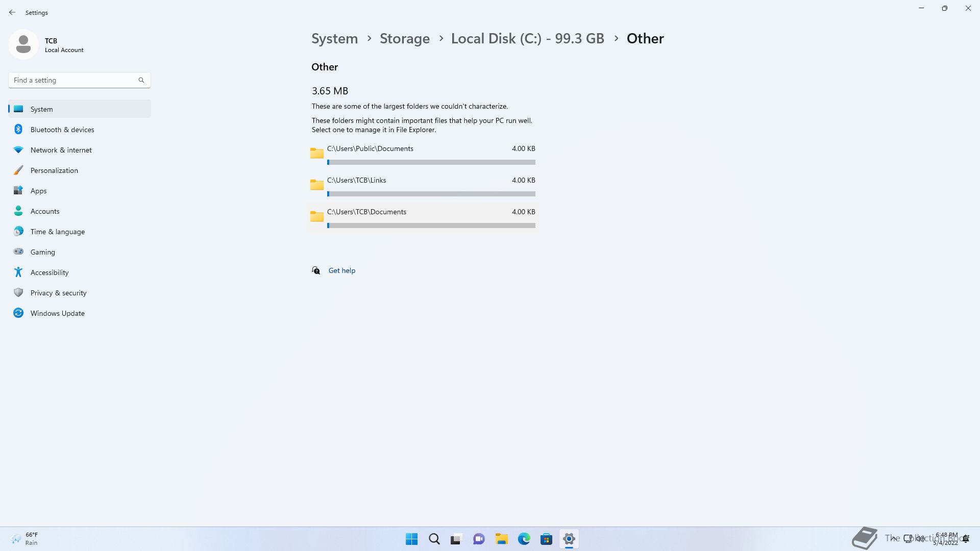Open the weather widget showing 66°F Rain
The height and width of the screenshot is (551, 980).
[24, 539]
